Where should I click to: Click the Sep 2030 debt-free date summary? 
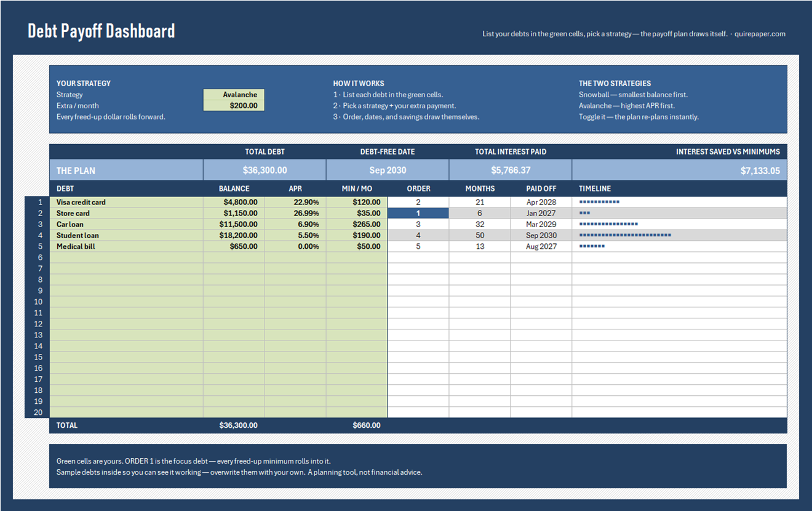388,171
